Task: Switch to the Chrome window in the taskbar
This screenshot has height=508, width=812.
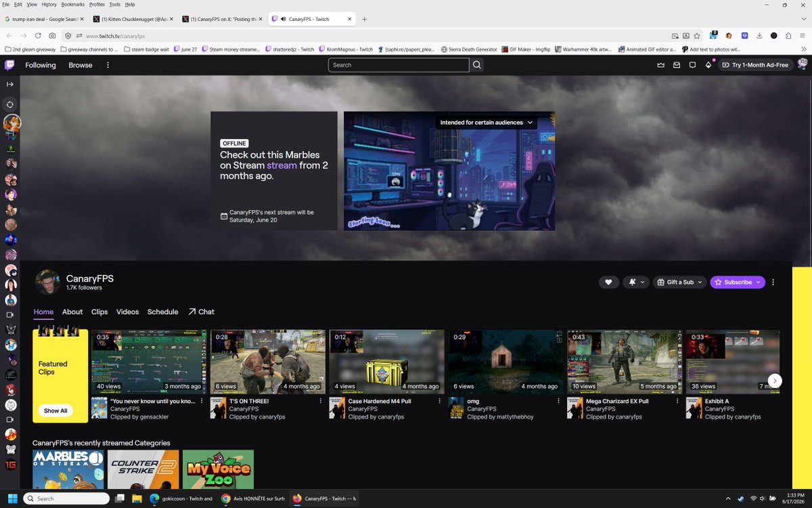Action: click(x=252, y=499)
